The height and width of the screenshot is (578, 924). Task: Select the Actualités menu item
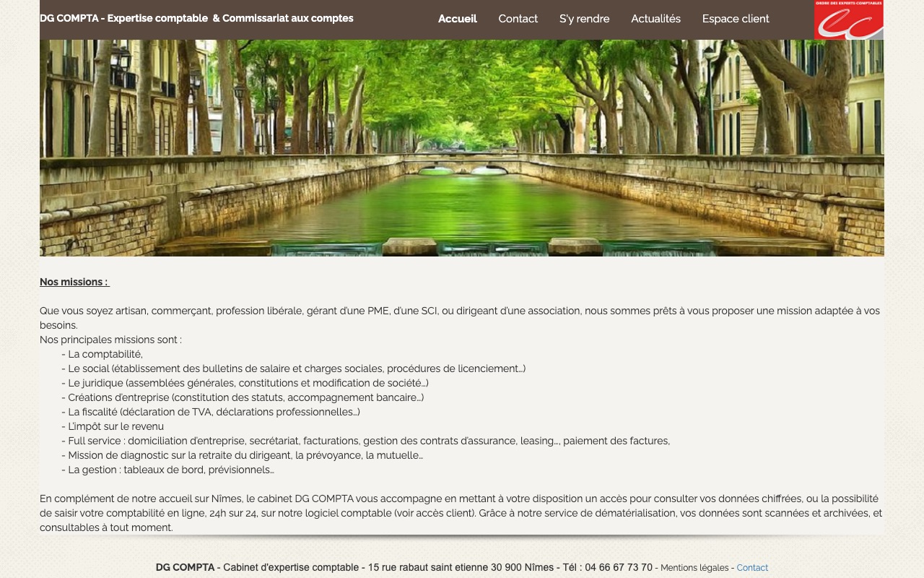[x=656, y=19]
